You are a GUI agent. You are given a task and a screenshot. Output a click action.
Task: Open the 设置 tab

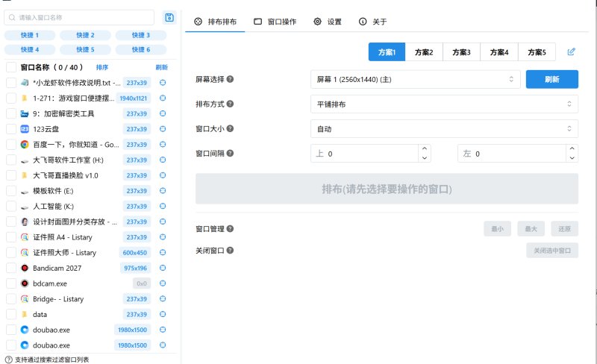[x=328, y=22]
